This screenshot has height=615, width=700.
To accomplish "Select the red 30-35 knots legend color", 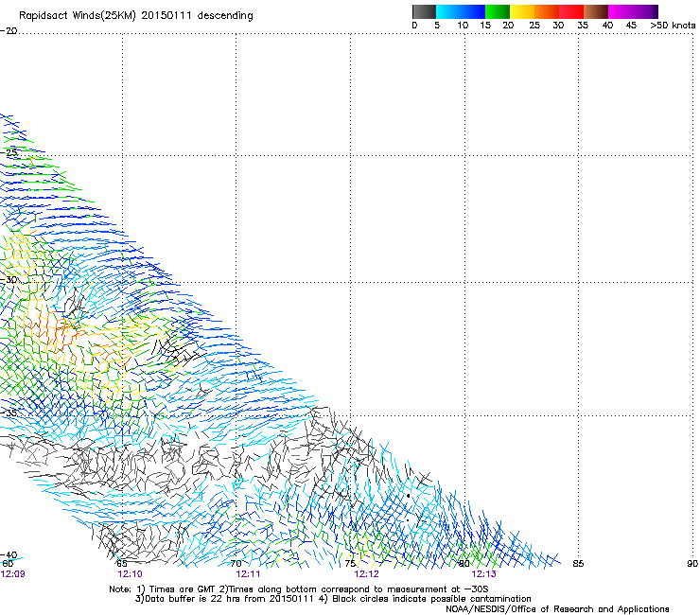I will 571,11.
